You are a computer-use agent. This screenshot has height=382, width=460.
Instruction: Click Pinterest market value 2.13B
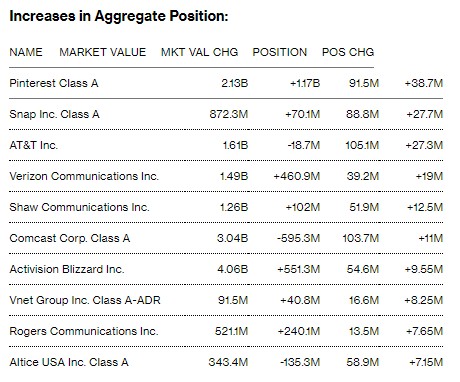(x=235, y=83)
